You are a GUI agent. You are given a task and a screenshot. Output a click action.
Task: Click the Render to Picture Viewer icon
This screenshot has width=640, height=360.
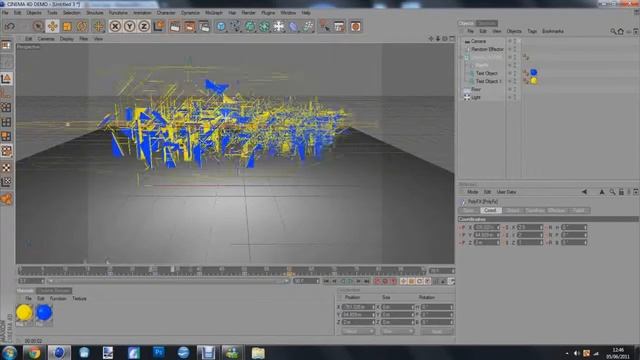(x=189, y=27)
